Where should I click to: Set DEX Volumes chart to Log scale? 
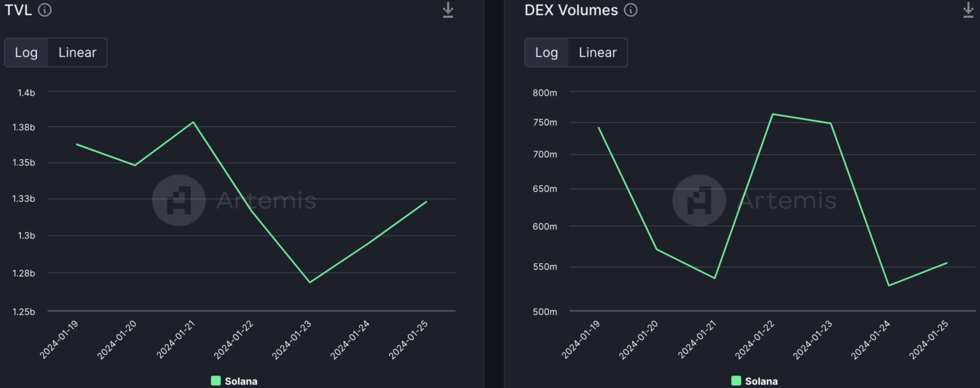pyautogui.click(x=546, y=52)
